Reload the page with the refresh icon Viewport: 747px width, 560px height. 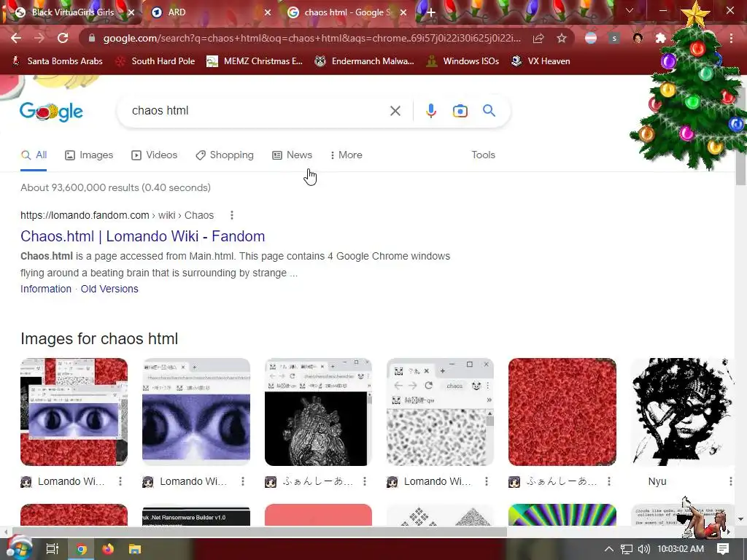(63, 38)
